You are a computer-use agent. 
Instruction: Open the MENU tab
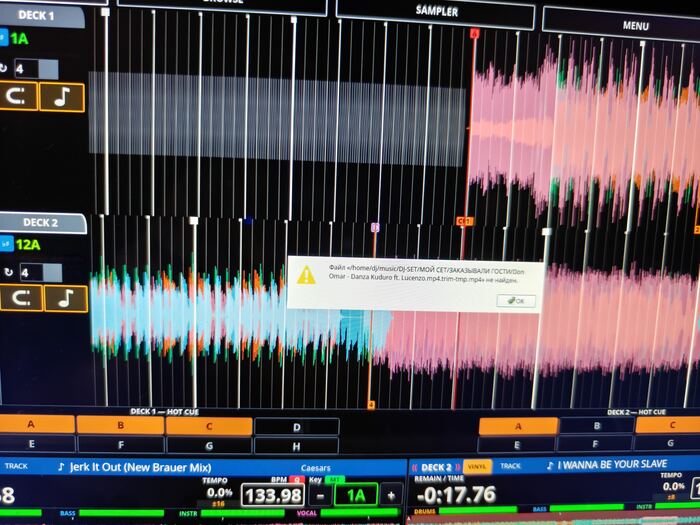pos(635,25)
